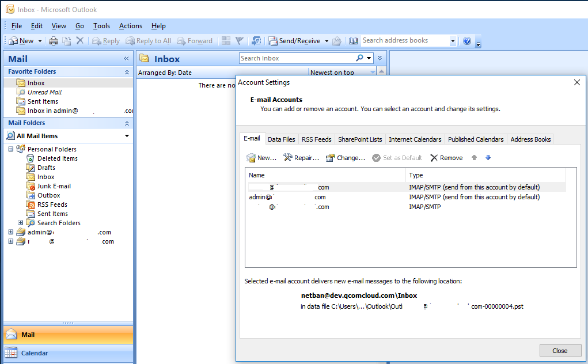Click the Delete X toolbar icon
Viewport: 588px width, 364px height.
(80, 40)
